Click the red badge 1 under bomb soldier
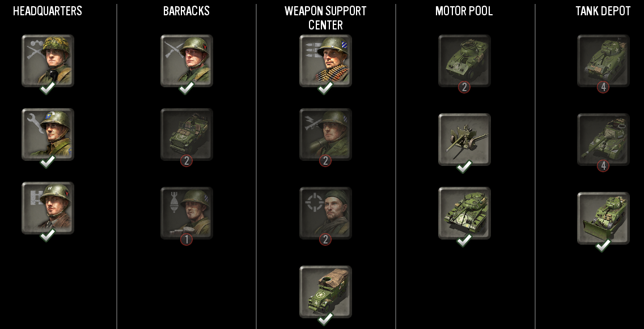This screenshot has height=329, width=644. pos(187,240)
